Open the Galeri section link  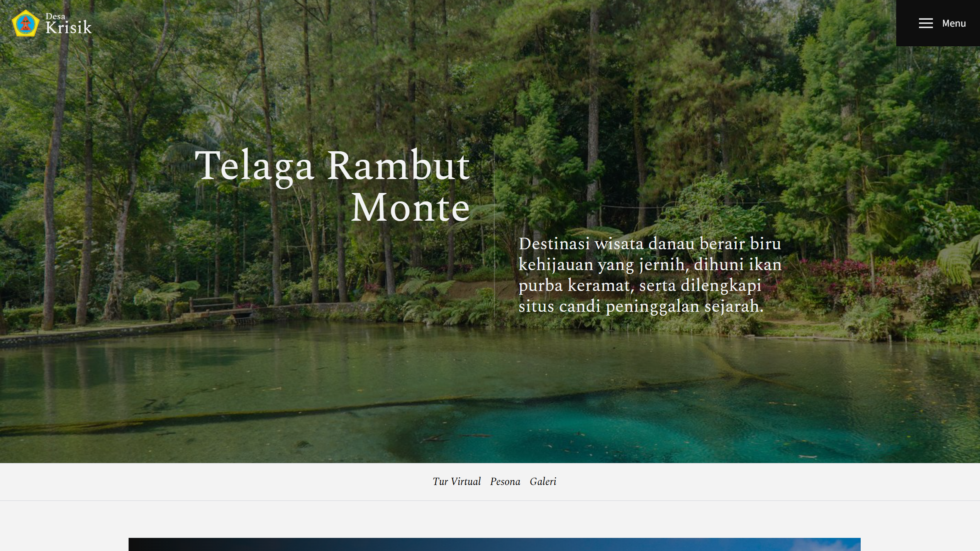click(x=543, y=482)
